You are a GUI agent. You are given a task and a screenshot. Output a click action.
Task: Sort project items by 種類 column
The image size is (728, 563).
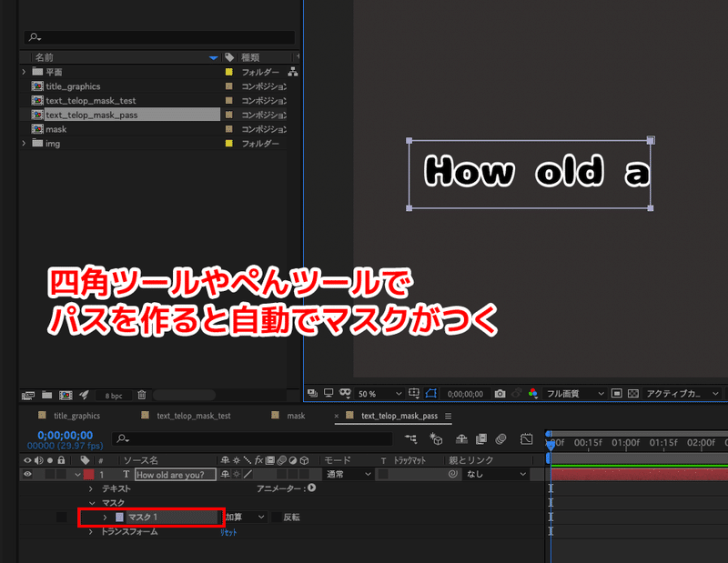(250, 57)
